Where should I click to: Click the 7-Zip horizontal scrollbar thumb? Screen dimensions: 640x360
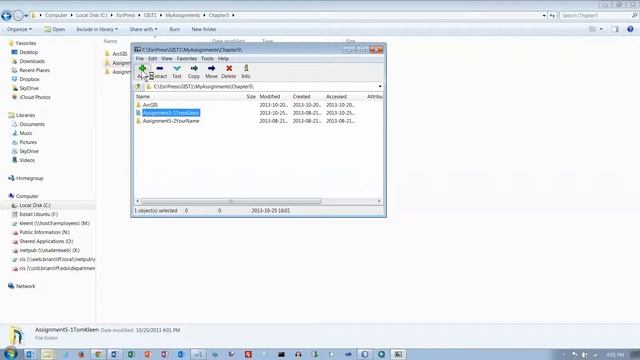231,201
